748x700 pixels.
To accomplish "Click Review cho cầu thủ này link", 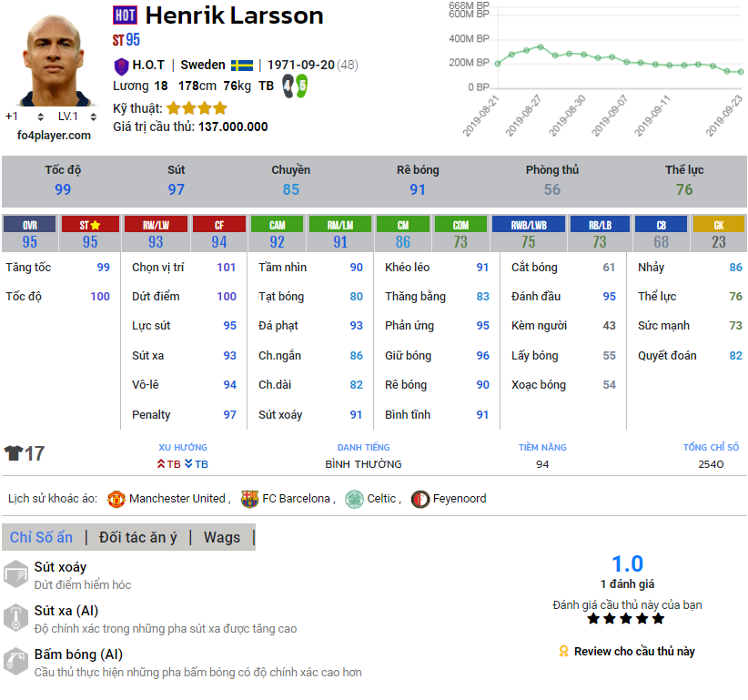I will coord(626,651).
